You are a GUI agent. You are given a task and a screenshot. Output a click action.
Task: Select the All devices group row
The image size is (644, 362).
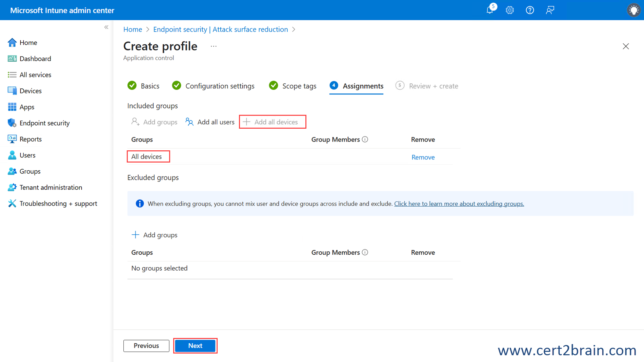pyautogui.click(x=290, y=157)
